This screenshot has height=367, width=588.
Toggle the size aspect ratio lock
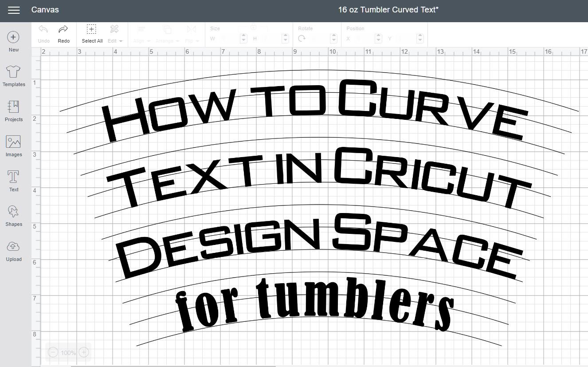253,28
